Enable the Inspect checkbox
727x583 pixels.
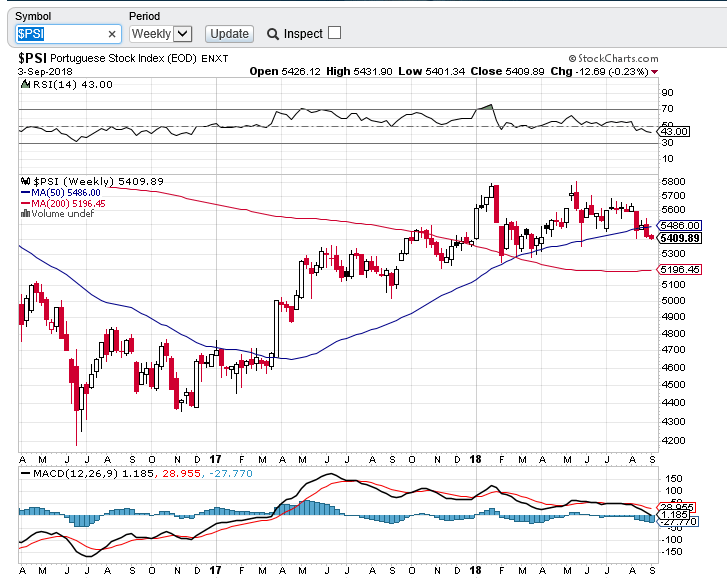click(x=334, y=33)
